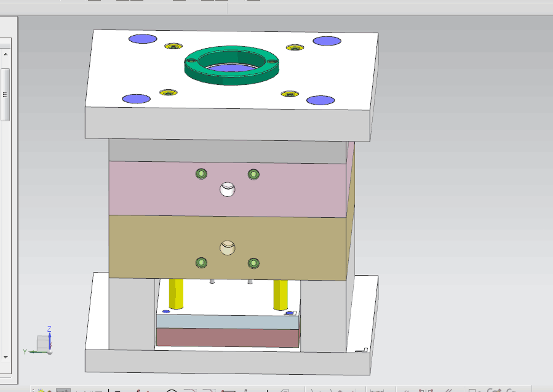Select the purple disc inside the green ring
This screenshot has height=392, width=553.
tap(231, 68)
